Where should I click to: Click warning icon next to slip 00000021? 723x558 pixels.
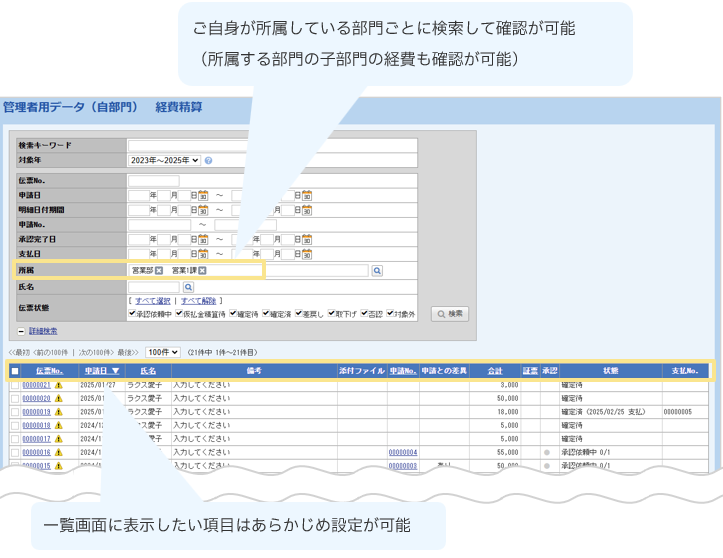point(58,384)
